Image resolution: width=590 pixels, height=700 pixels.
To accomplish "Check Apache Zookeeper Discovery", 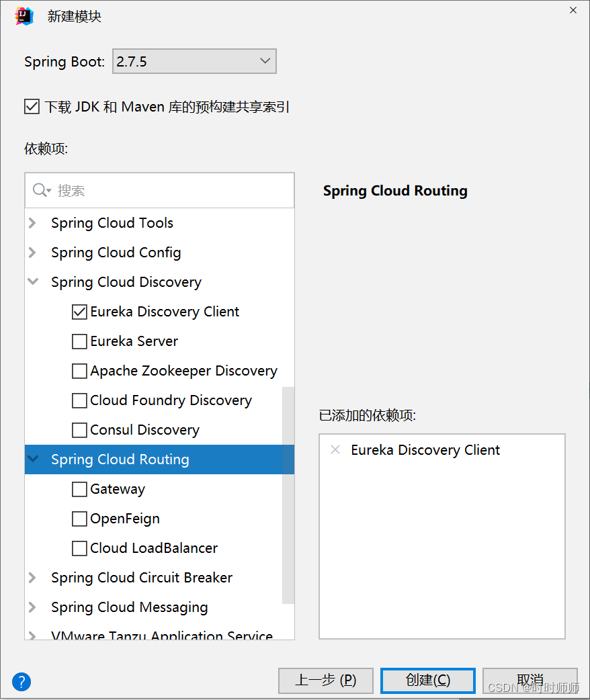I will tap(79, 371).
